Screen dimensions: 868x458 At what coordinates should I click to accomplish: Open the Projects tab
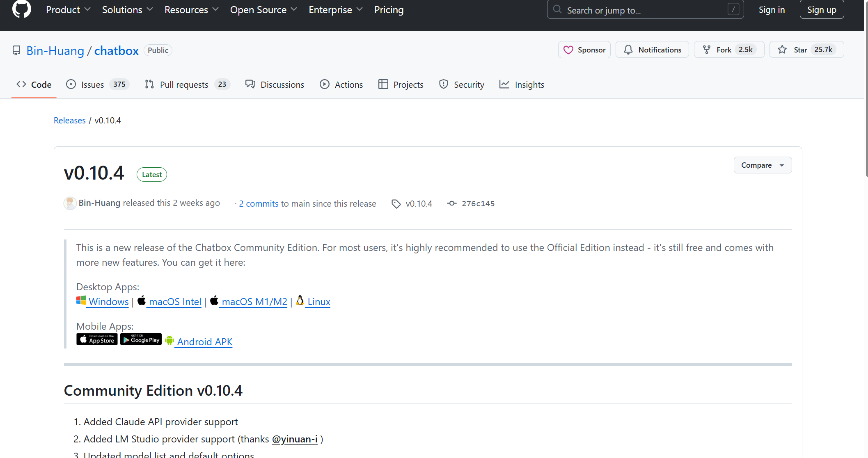[x=401, y=84]
